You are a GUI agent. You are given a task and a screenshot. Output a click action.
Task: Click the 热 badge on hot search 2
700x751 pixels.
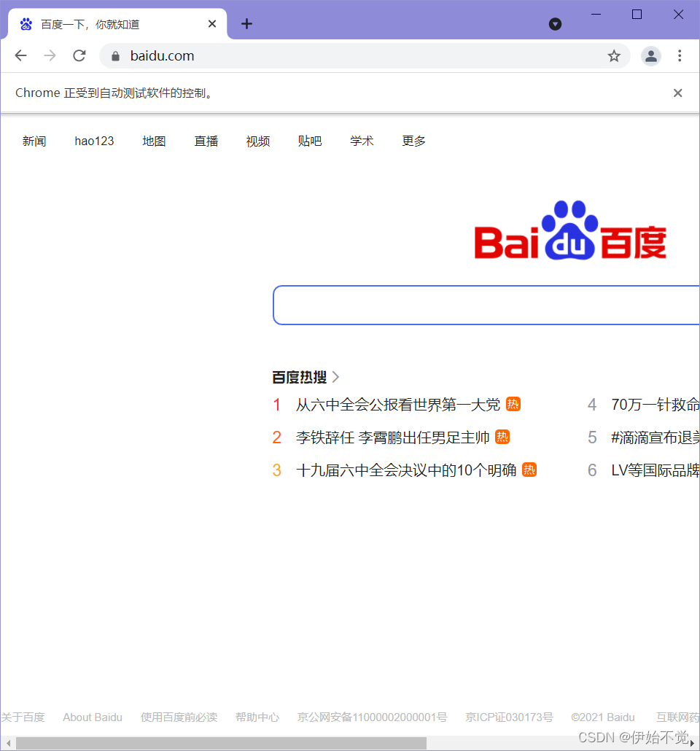[x=502, y=437]
